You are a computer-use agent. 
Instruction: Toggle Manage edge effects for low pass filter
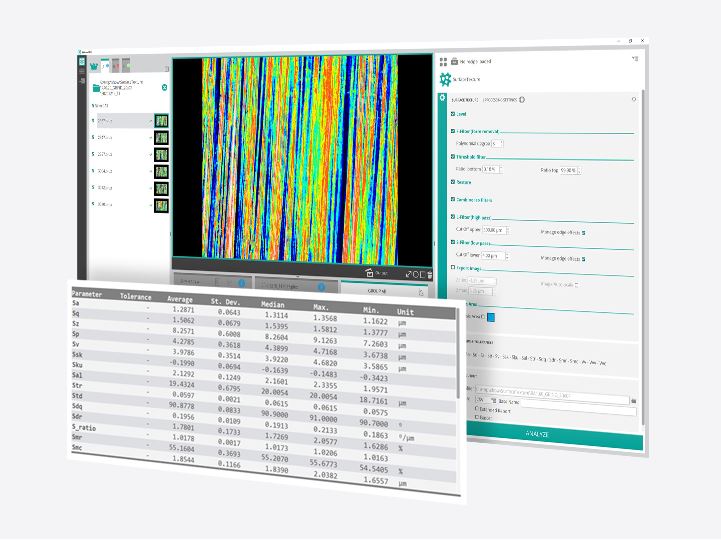point(584,259)
